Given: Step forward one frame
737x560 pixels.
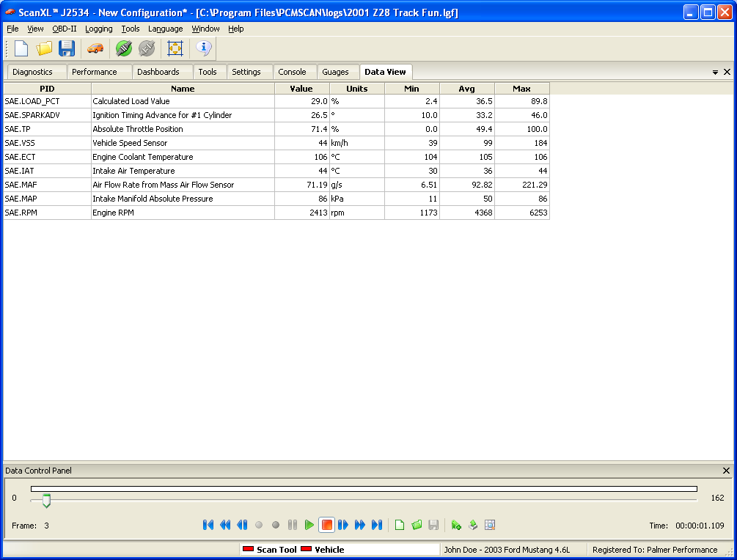Looking at the screenshot, I should (x=343, y=525).
